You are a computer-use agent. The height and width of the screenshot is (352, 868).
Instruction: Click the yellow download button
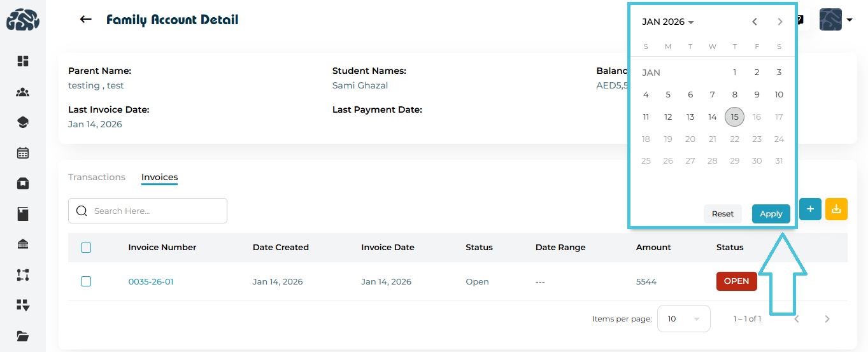click(x=836, y=209)
